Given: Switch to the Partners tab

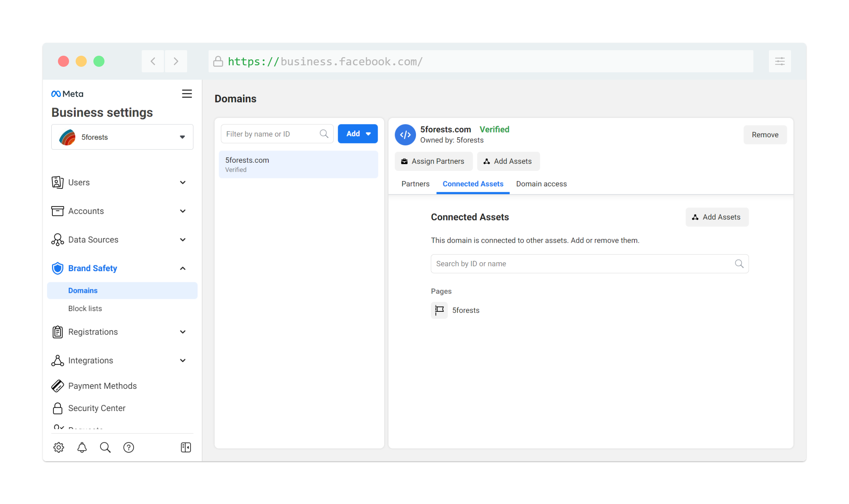Looking at the screenshot, I should (415, 184).
